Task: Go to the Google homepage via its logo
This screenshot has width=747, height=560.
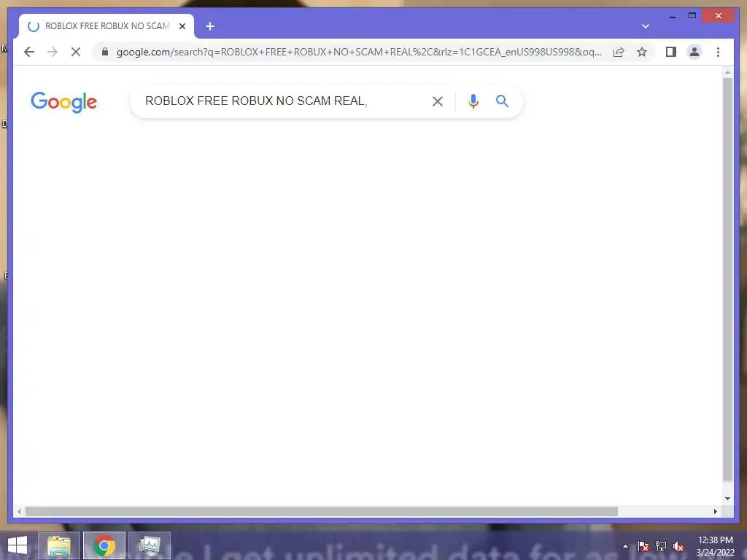Action: 64,102
